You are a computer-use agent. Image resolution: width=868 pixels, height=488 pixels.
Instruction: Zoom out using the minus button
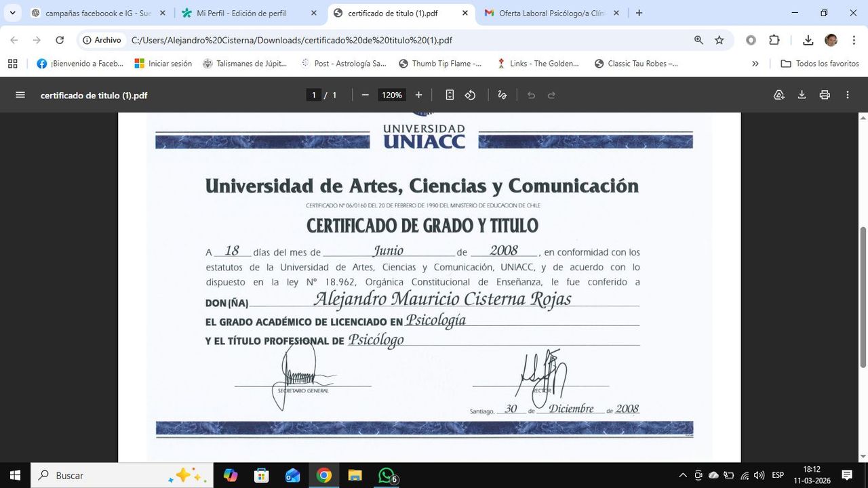click(365, 95)
